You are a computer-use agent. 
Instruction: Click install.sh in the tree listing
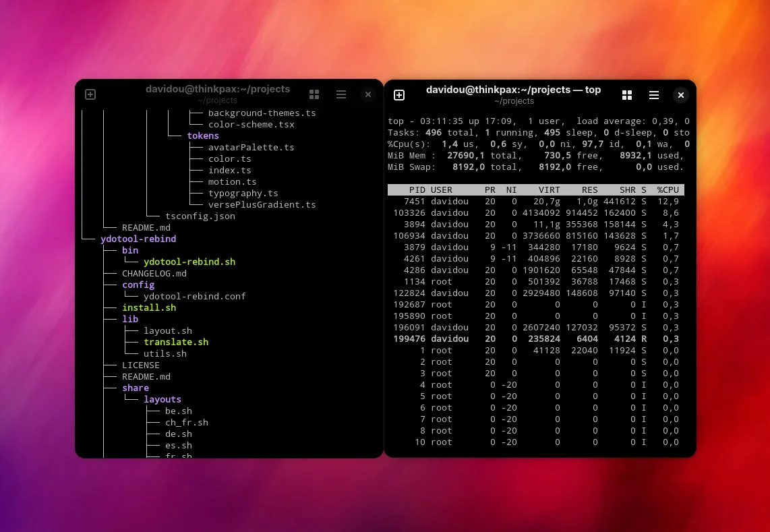point(149,307)
